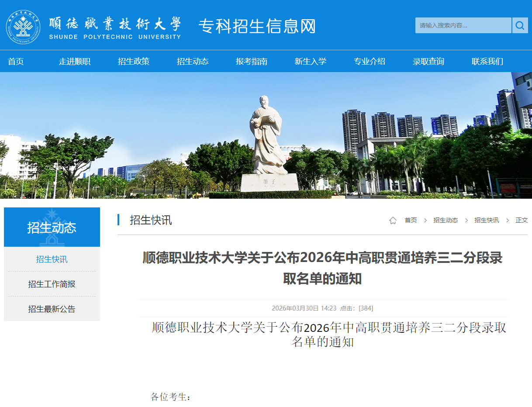Screen dimensions: 532x407
Task: Click 正文 in the breadcrumb trail
Action: coord(522,221)
